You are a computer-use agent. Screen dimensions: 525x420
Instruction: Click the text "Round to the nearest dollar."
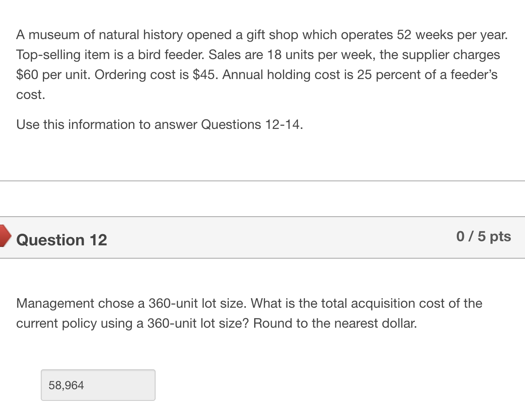(335, 323)
